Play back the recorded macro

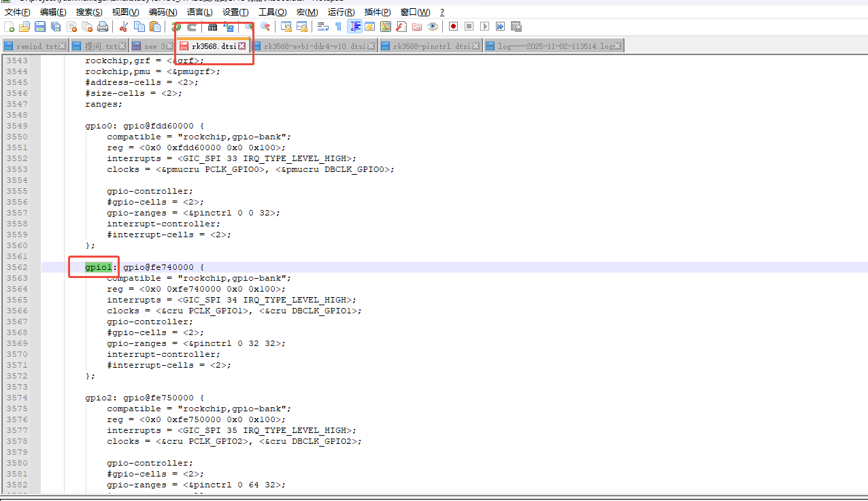click(x=484, y=27)
